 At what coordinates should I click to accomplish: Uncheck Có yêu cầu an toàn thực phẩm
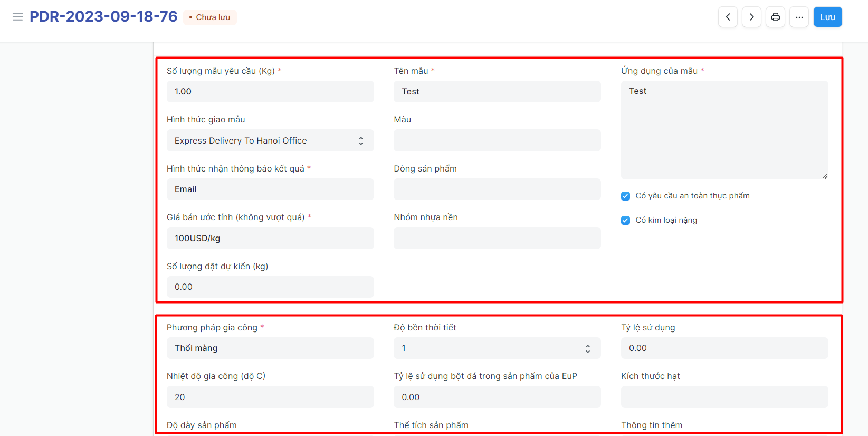[626, 196]
